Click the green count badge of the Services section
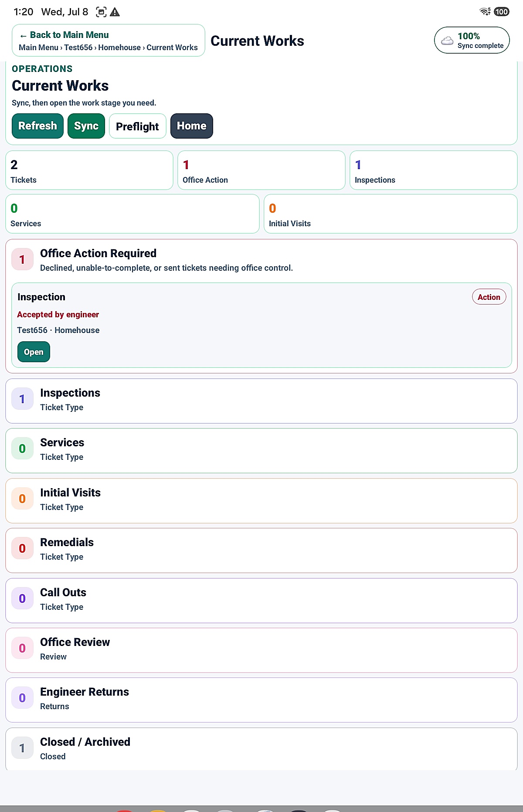The width and height of the screenshot is (523, 812). (x=22, y=448)
